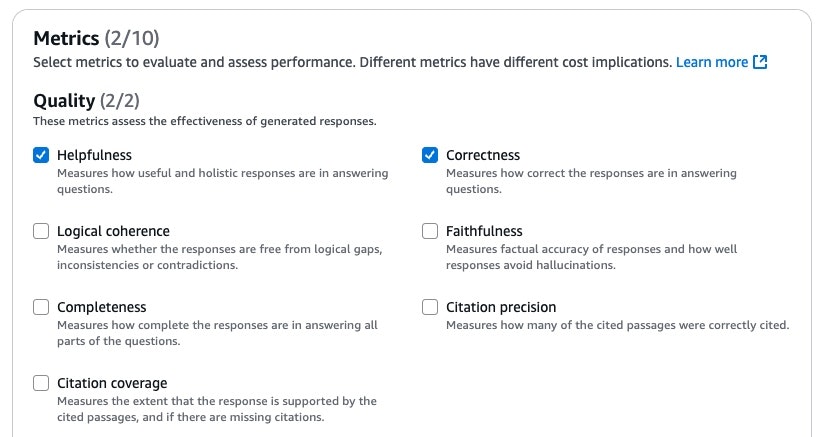Click the external link icon beside Learn more
Image resolution: width=820 pixels, height=437 pixels.
[760, 62]
